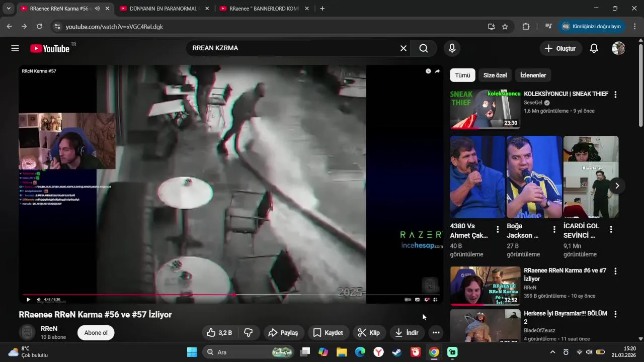Open the tab search dropdown arrow
The height and width of the screenshot is (362, 644).
pos(8,9)
